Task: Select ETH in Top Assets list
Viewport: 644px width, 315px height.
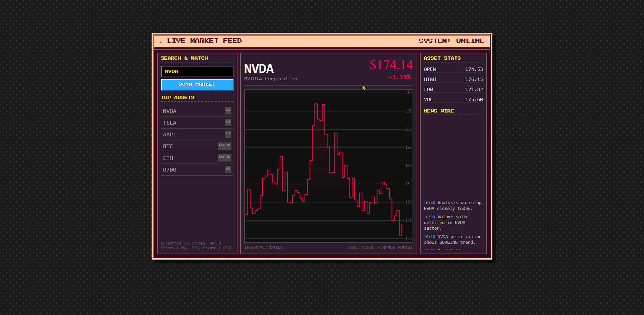Action: point(197,158)
